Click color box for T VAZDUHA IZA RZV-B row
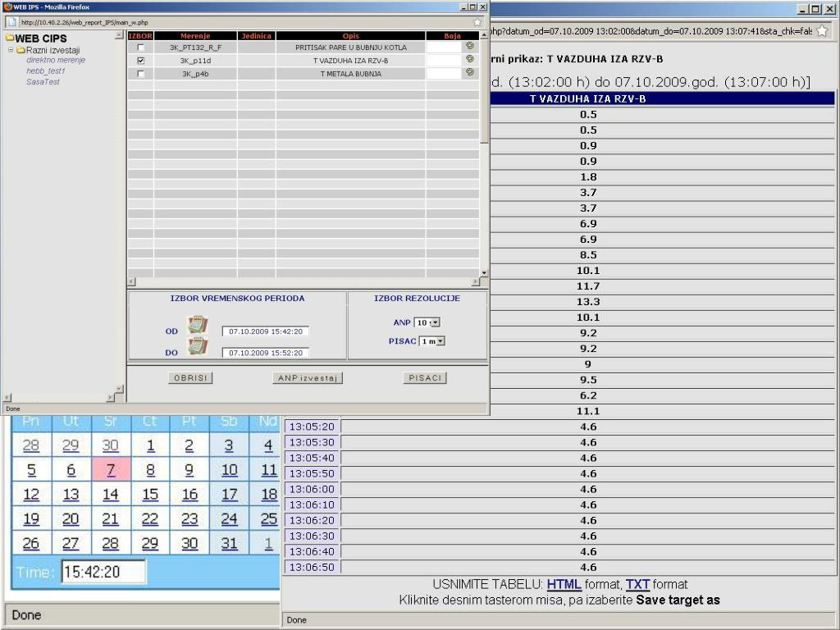Viewport: 840px width, 630px height. pyautogui.click(x=444, y=61)
